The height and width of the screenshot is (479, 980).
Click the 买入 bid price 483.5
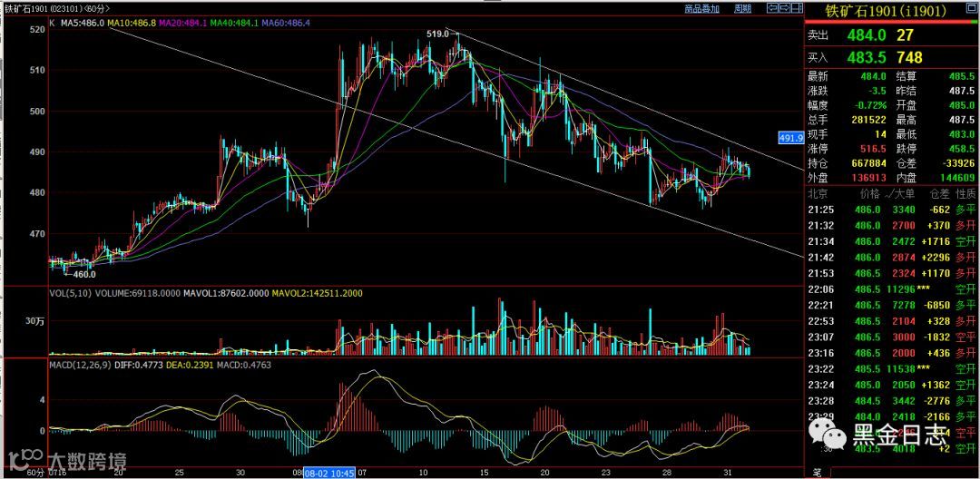click(x=867, y=57)
